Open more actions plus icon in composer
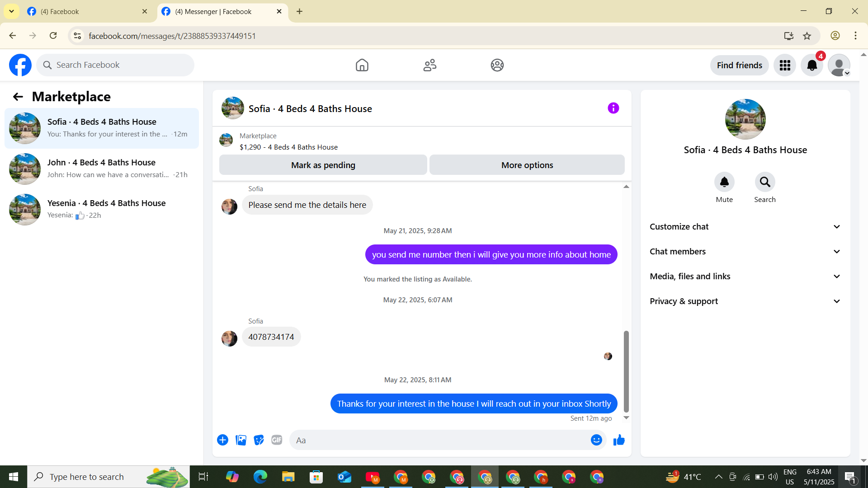Viewport: 868px width, 488px height. (x=222, y=440)
